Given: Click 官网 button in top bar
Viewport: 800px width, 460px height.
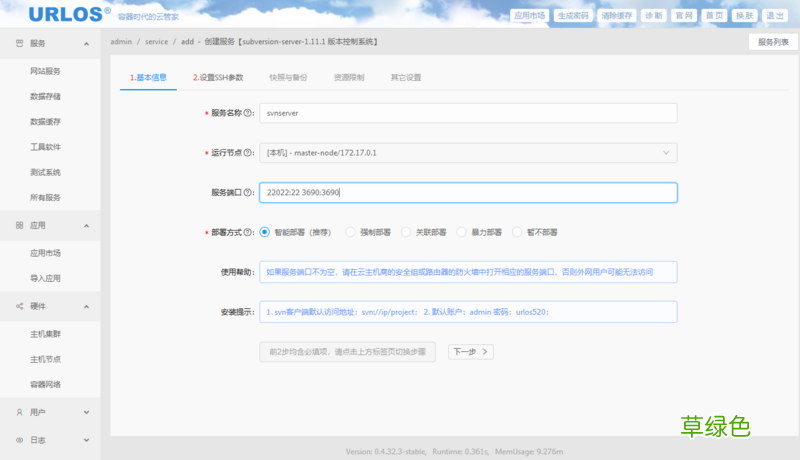Looking at the screenshot, I should [x=684, y=15].
